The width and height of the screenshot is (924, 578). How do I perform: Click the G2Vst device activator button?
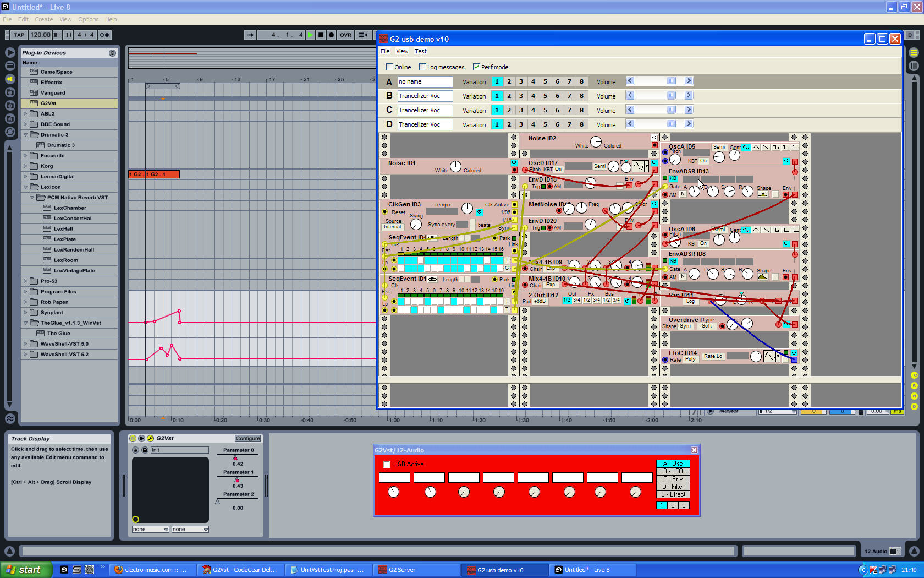(133, 438)
